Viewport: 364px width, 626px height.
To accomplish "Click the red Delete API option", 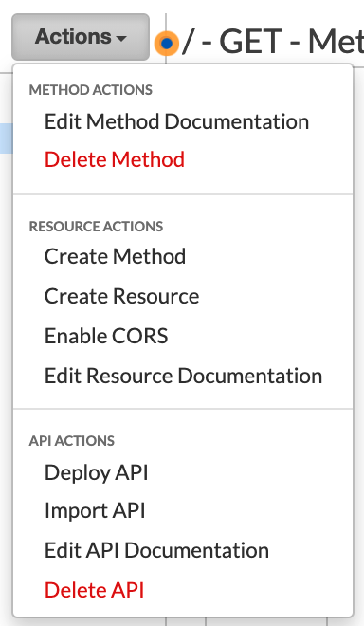I will click(x=94, y=590).
